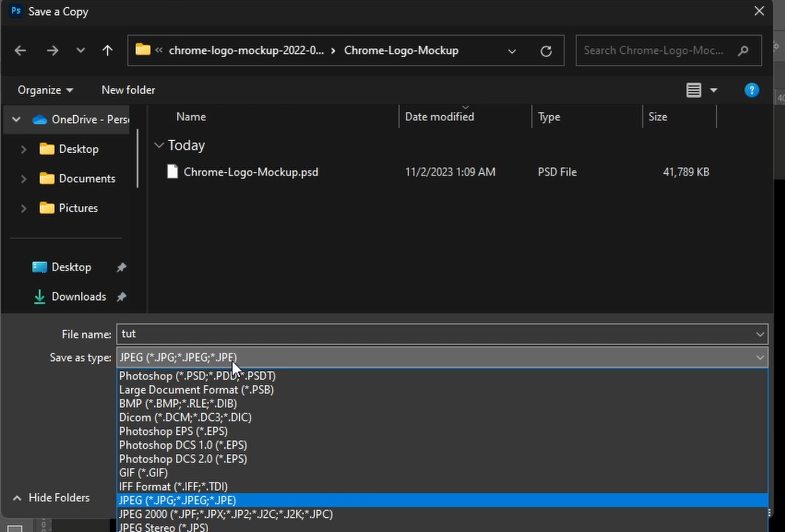
Task: Sort files by Name column
Action: [191, 117]
